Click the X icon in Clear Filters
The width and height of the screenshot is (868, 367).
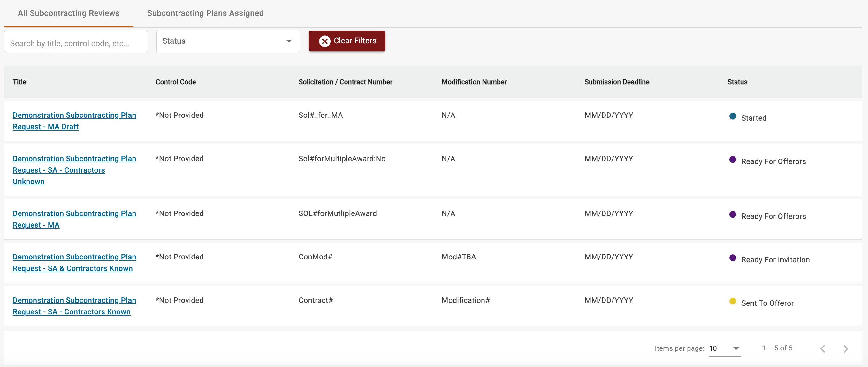pos(324,41)
